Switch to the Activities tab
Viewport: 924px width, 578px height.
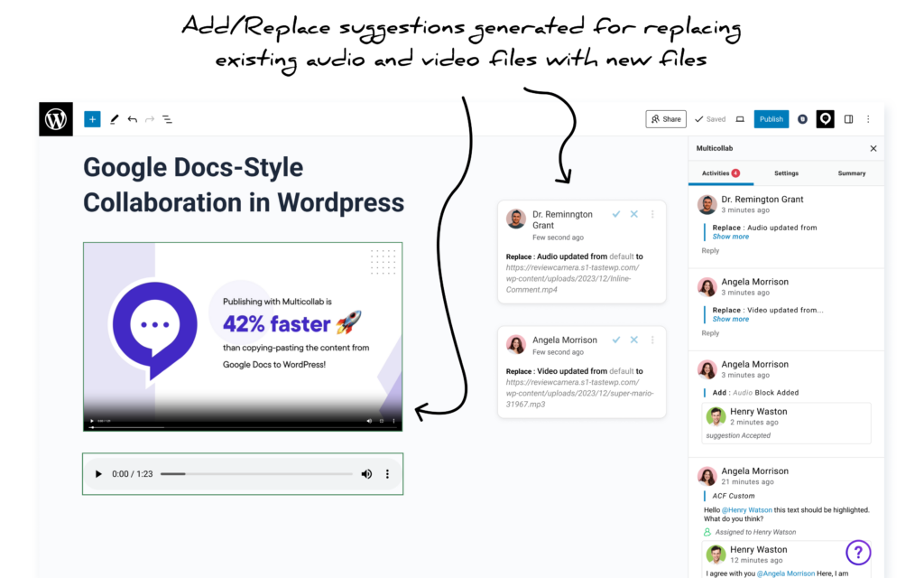click(x=721, y=173)
